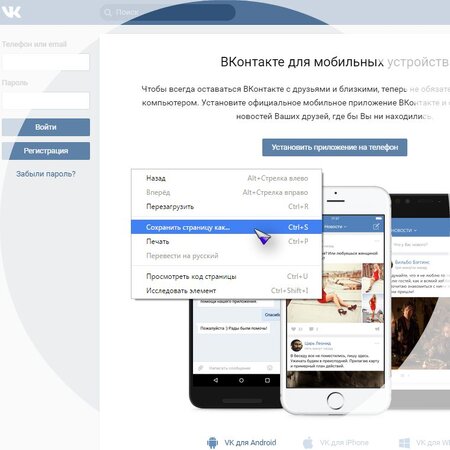Click the Android robot icon
The image size is (450, 450).
pyautogui.click(x=212, y=443)
